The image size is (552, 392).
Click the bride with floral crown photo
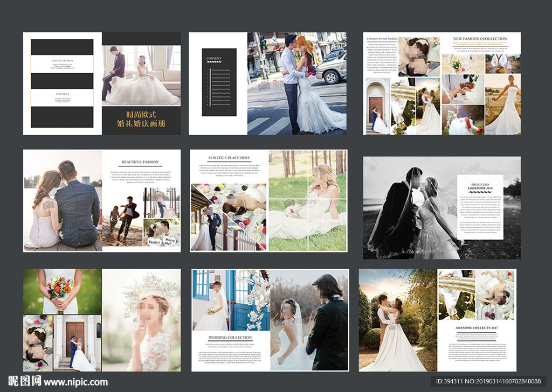coord(142,320)
